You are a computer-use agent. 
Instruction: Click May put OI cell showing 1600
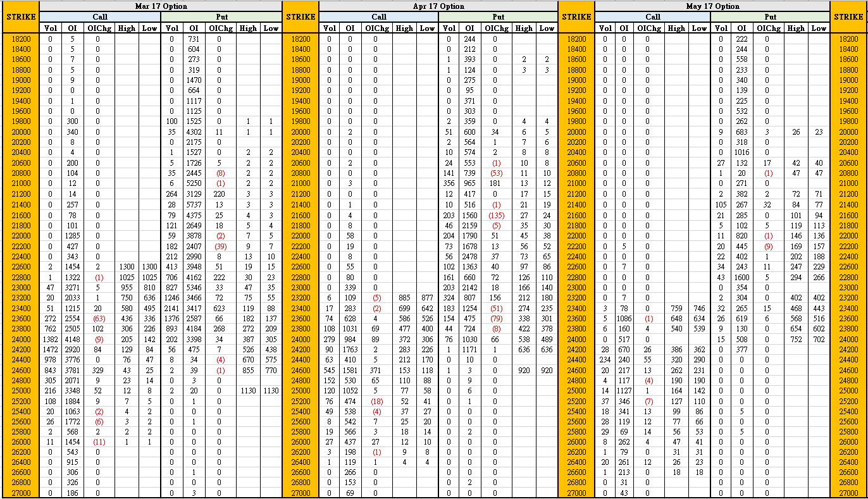pos(741,276)
